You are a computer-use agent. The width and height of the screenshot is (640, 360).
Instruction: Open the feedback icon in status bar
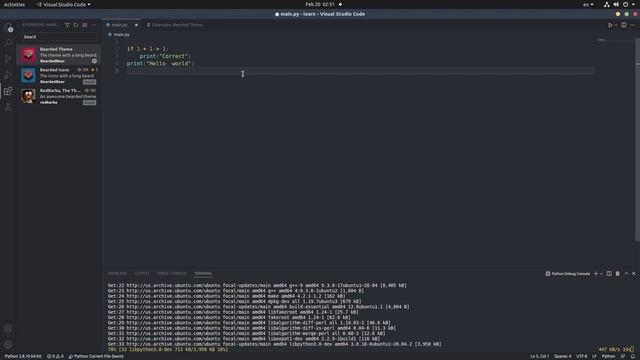click(x=623, y=356)
